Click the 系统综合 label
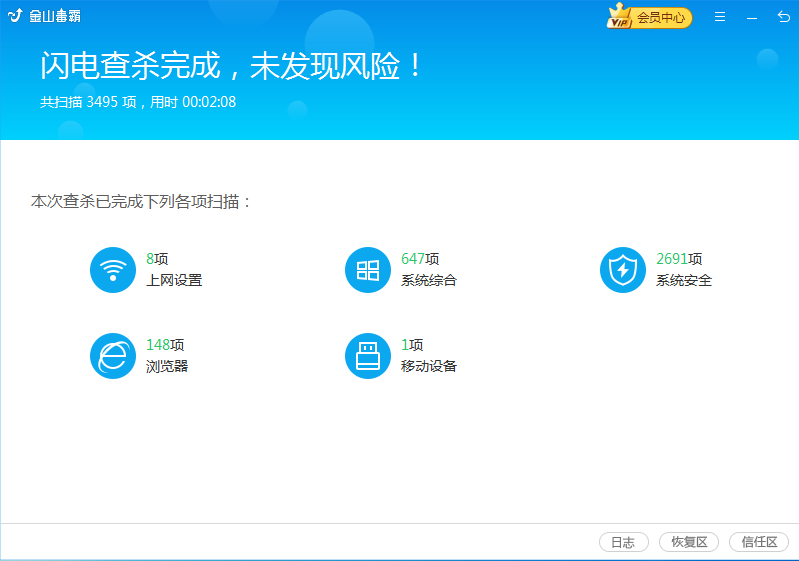799x561 pixels. coord(429,280)
